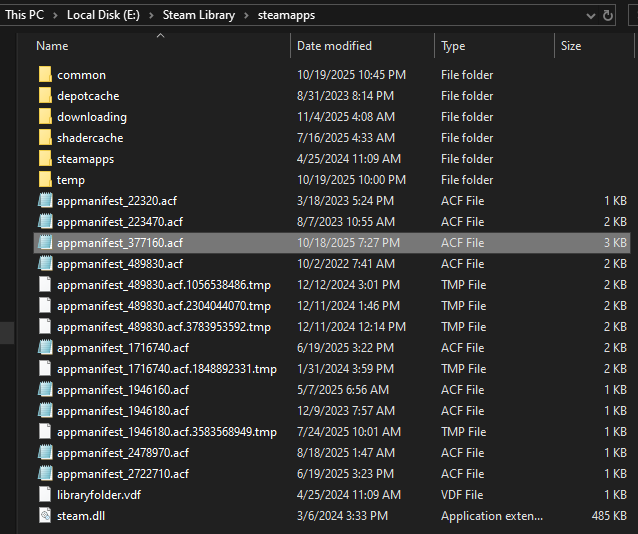Click the 485 KB size value
Screen dimensions: 638x534
[609, 516]
